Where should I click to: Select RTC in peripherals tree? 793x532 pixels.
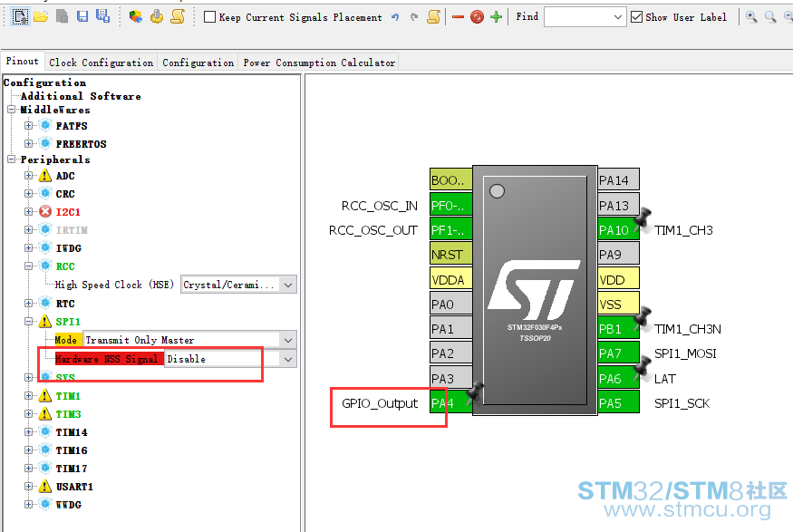65,304
